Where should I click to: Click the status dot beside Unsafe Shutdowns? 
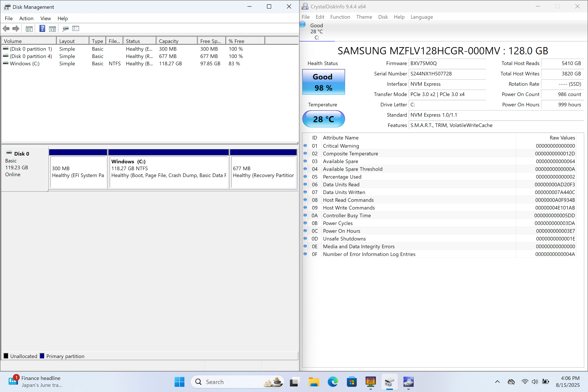pyautogui.click(x=305, y=238)
